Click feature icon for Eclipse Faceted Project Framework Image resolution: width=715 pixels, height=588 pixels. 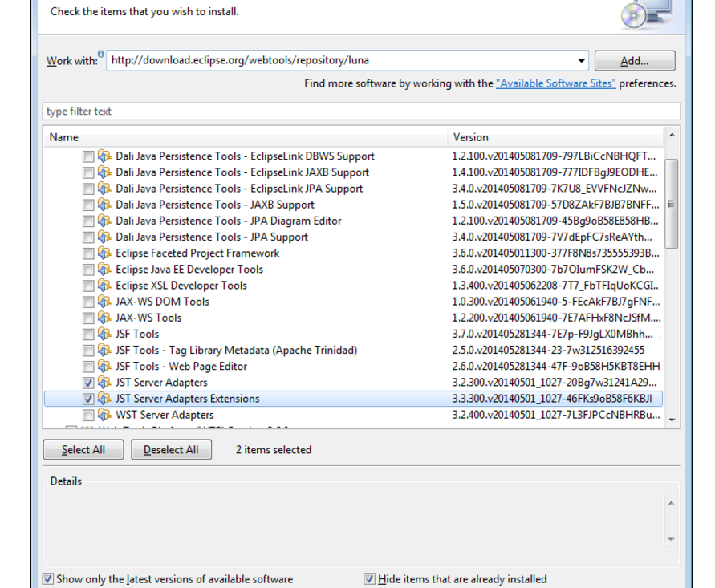[x=104, y=253]
